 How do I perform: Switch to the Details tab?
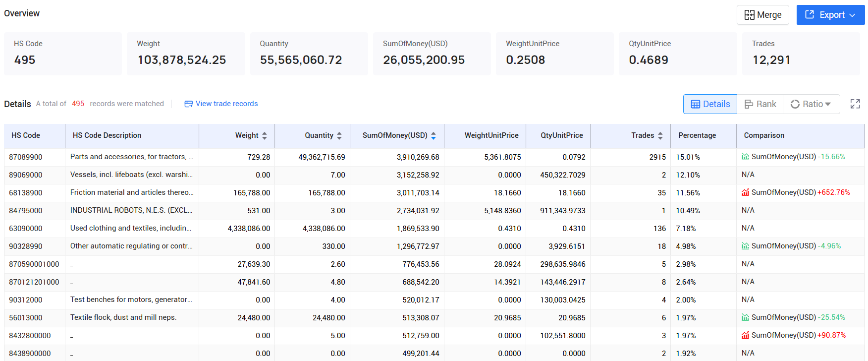[x=710, y=104]
